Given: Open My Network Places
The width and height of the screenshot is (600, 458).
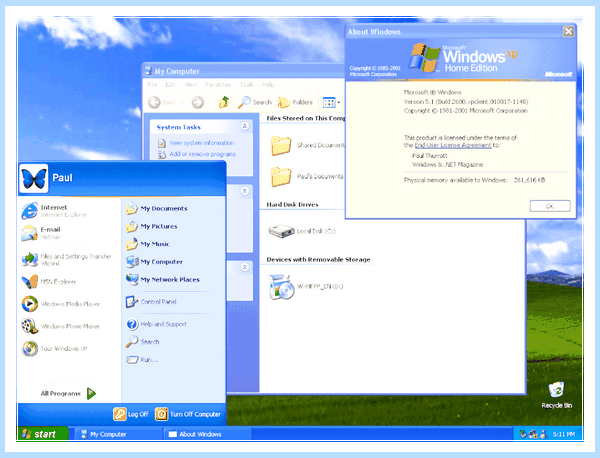Looking at the screenshot, I should point(163,279).
